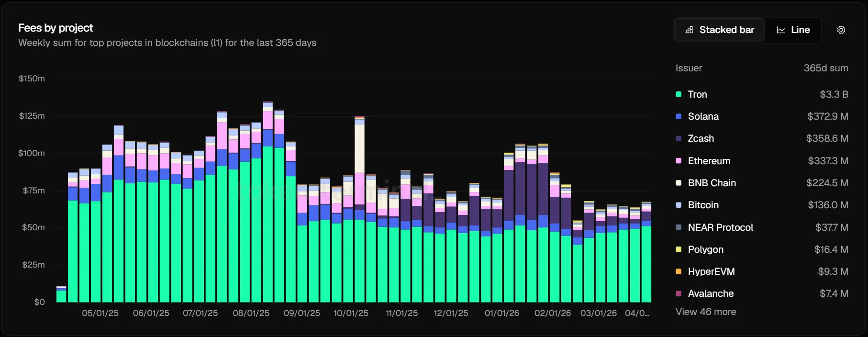Click HyperEVM orange legend dot
The width and height of the screenshot is (868, 337).
(679, 271)
